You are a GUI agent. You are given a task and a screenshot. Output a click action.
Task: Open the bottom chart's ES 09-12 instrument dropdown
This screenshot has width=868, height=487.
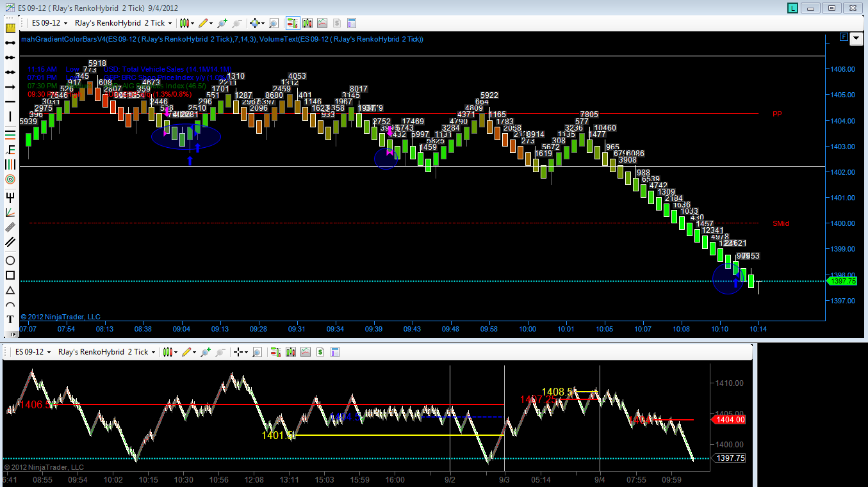tap(32, 352)
